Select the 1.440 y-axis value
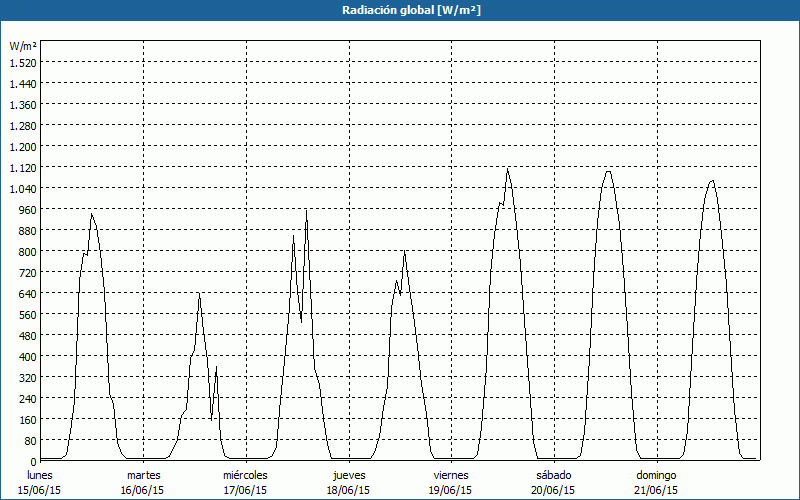The image size is (800, 500). pos(23,84)
